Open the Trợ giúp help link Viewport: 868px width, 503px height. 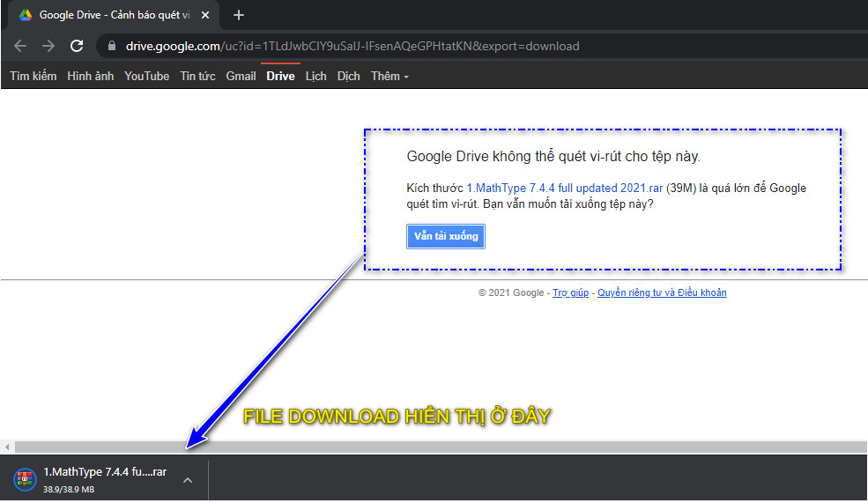pos(570,292)
